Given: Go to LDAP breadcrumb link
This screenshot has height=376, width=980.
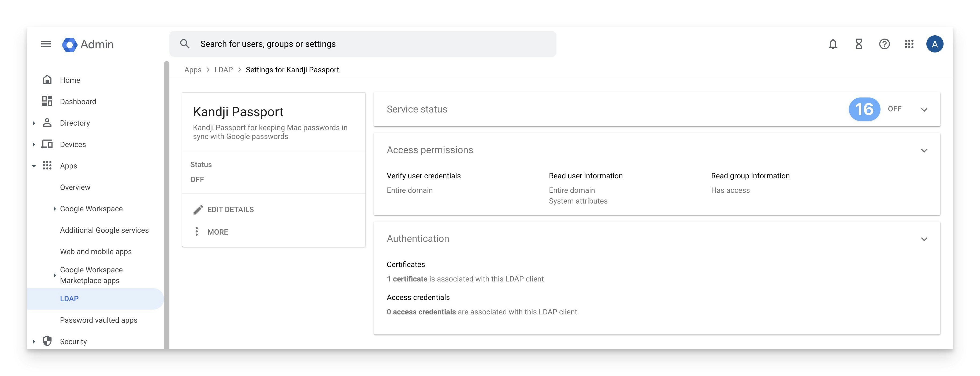Looking at the screenshot, I should [x=223, y=70].
